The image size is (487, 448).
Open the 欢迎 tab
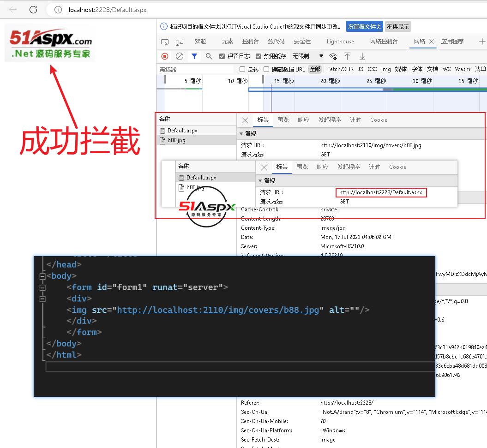click(200, 41)
